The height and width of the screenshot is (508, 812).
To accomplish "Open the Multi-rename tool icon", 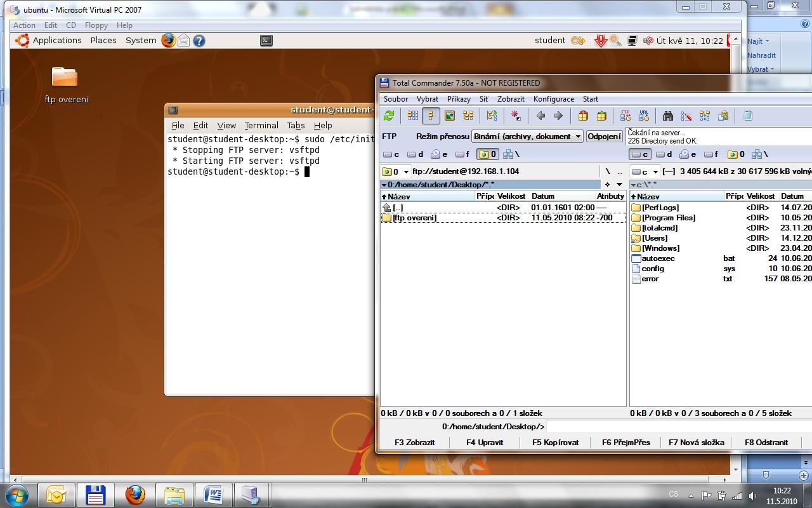I will (686, 116).
